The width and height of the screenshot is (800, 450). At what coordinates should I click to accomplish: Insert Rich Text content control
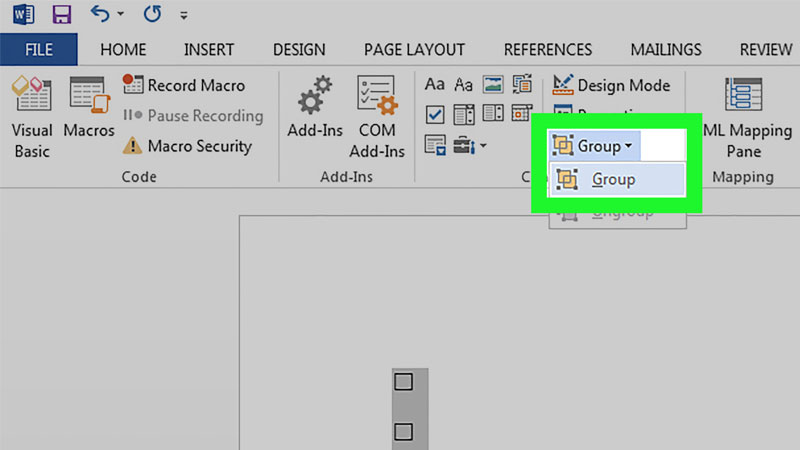(434, 84)
